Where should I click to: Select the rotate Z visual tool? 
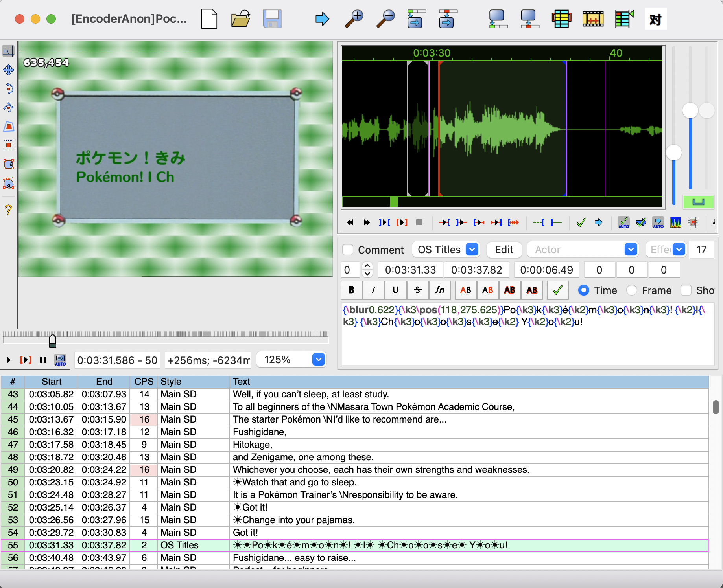[x=8, y=88]
